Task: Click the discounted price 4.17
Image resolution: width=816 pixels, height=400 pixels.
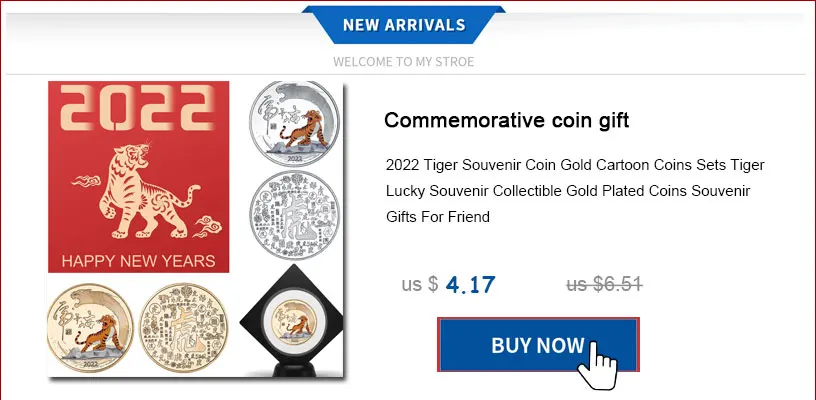Action: [470, 285]
